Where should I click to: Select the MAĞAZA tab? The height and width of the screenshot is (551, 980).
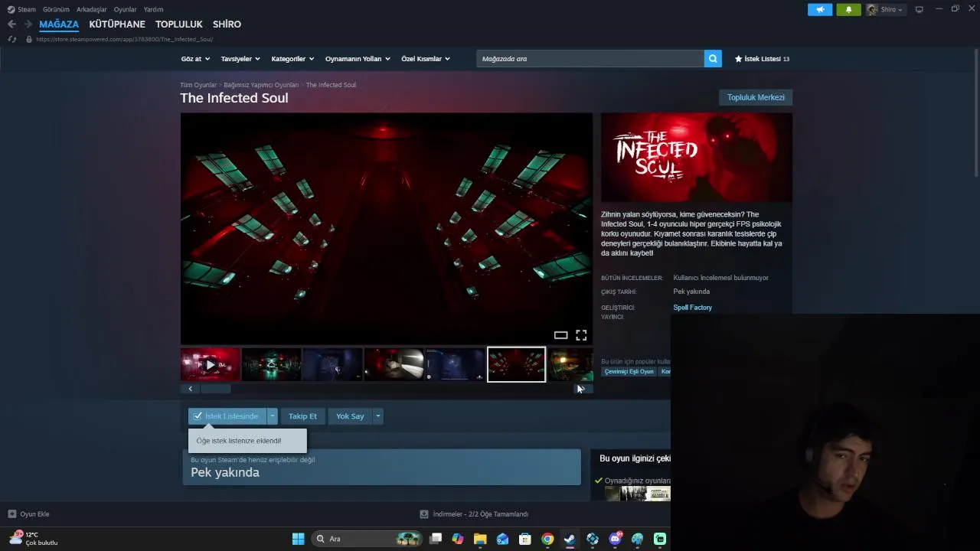[59, 24]
